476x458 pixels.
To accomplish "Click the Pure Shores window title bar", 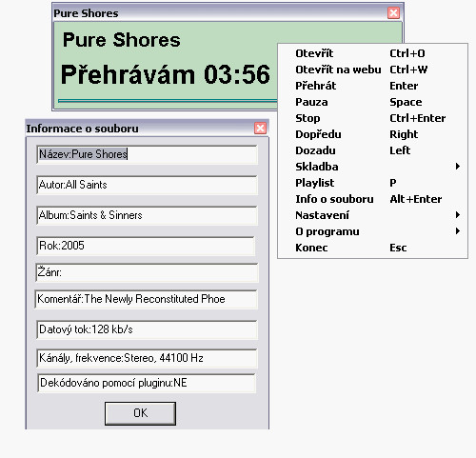I will click(228, 13).
